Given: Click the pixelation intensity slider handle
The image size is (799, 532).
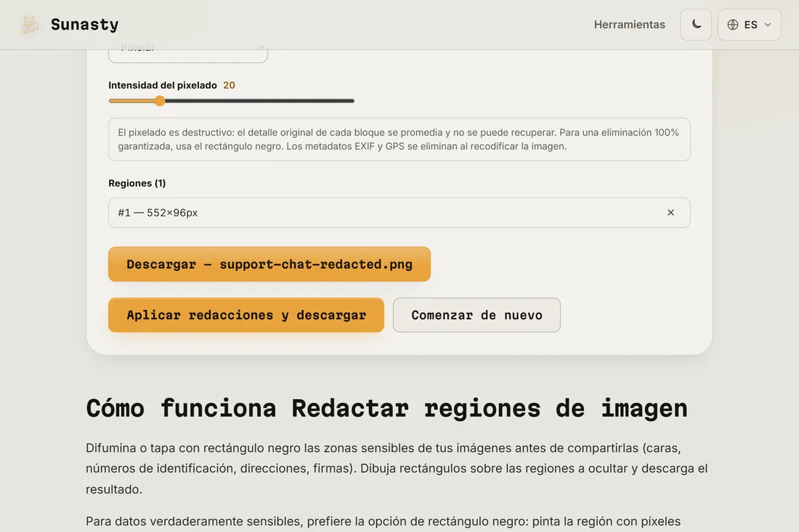Looking at the screenshot, I should [x=160, y=101].
